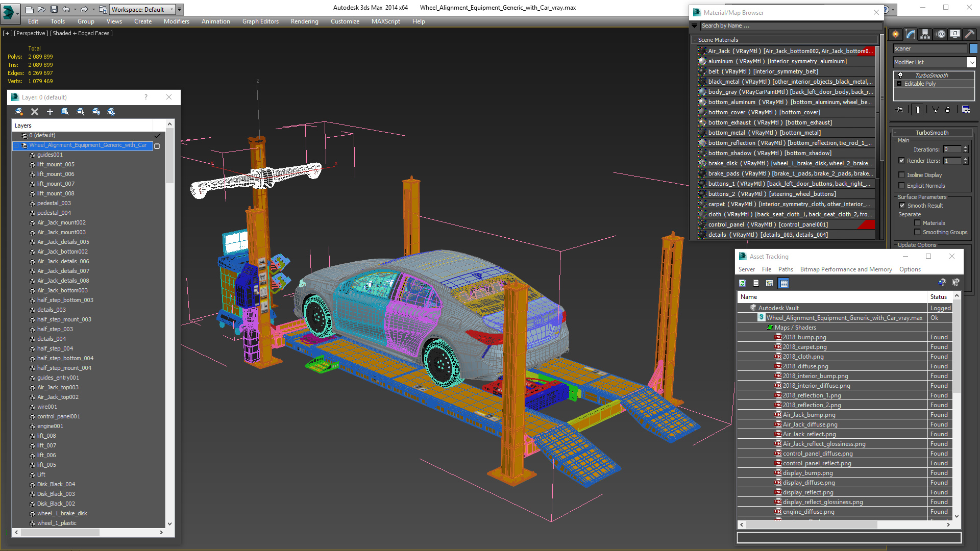This screenshot has width=980, height=551.
Task: Remove modifier from the stack icon
Action: point(948,110)
